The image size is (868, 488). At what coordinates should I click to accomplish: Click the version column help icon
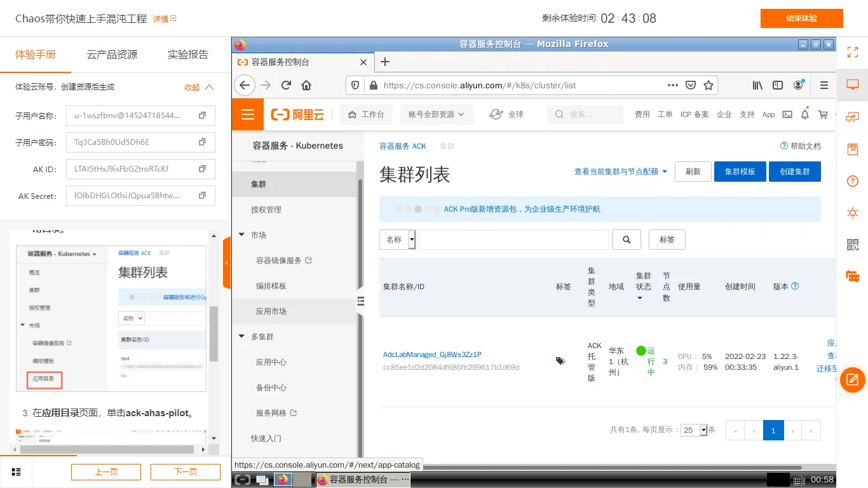tap(795, 286)
